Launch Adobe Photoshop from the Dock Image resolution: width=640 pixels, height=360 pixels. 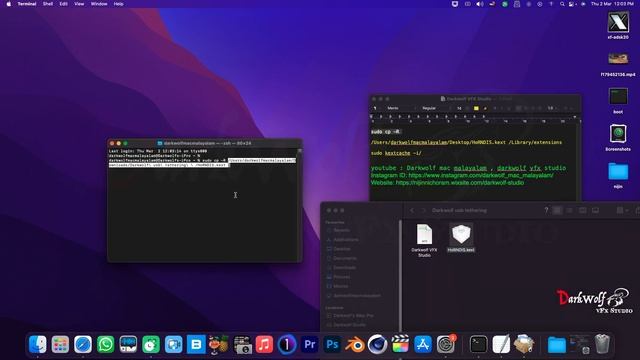(332, 344)
